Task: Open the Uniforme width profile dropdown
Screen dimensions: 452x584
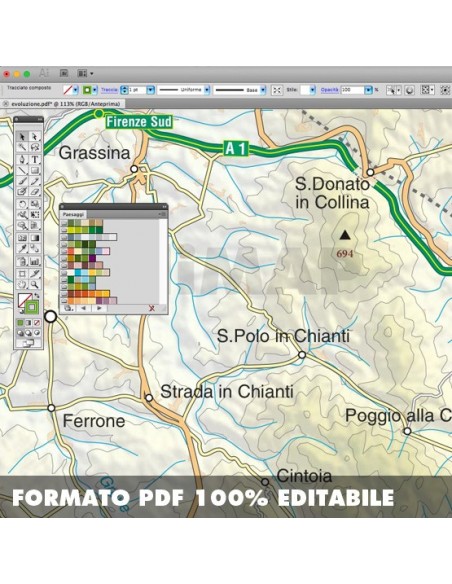Action: pos(207,90)
